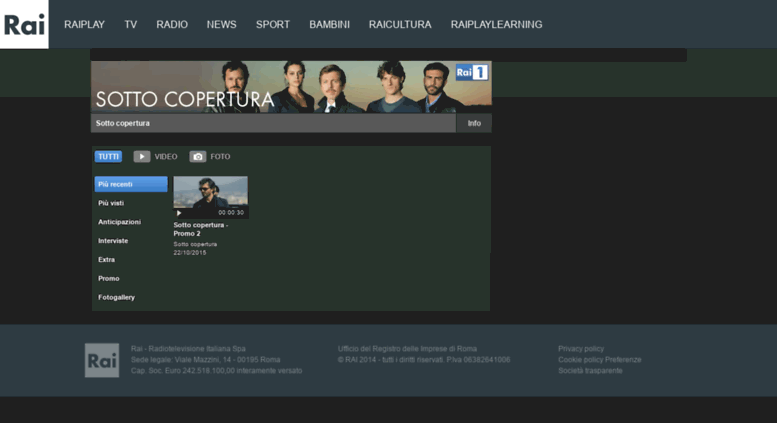The width and height of the screenshot is (777, 423).
Task: Open the Preferenze footer link
Action: (623, 360)
